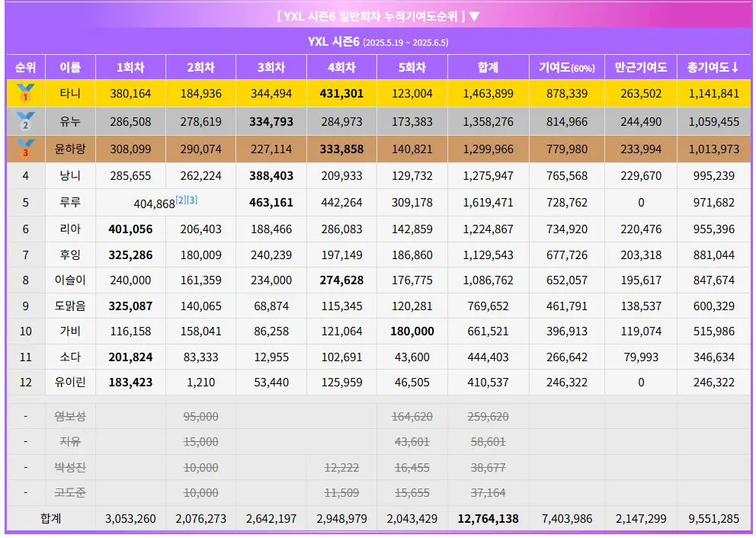The height and width of the screenshot is (538, 756).
Task: Click 윤하랑's bold value 333,858
Action: 342,149
